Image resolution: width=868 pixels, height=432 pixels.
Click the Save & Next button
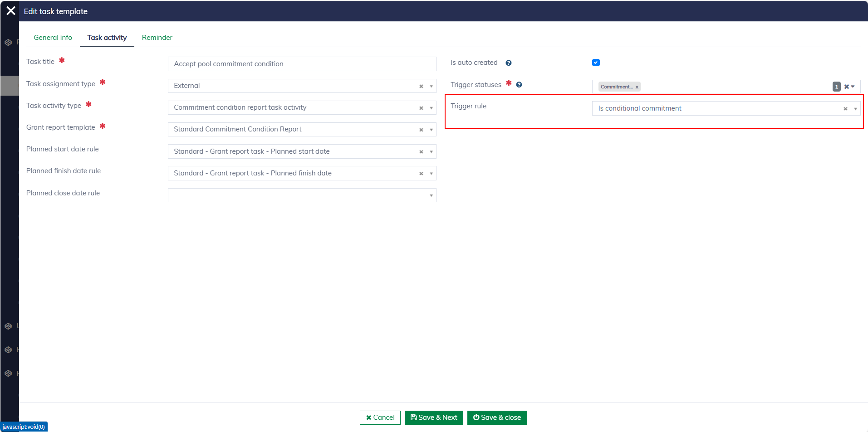point(433,417)
